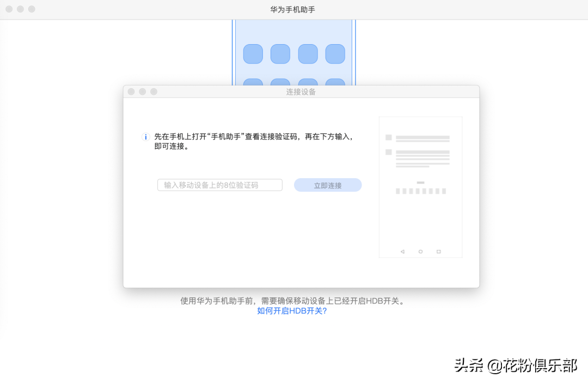Viewport: 588px width, 384px height.
Task: Click the blue info icon beside the connection instructions
Action: pos(145,137)
